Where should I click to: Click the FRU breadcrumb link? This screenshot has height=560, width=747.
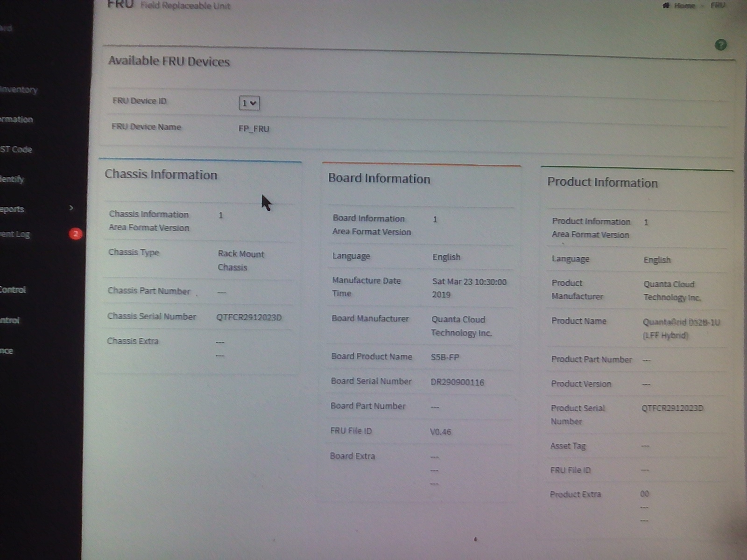tap(718, 6)
